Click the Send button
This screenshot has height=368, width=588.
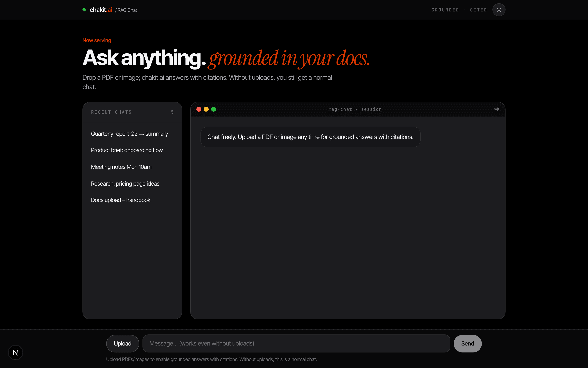click(468, 343)
